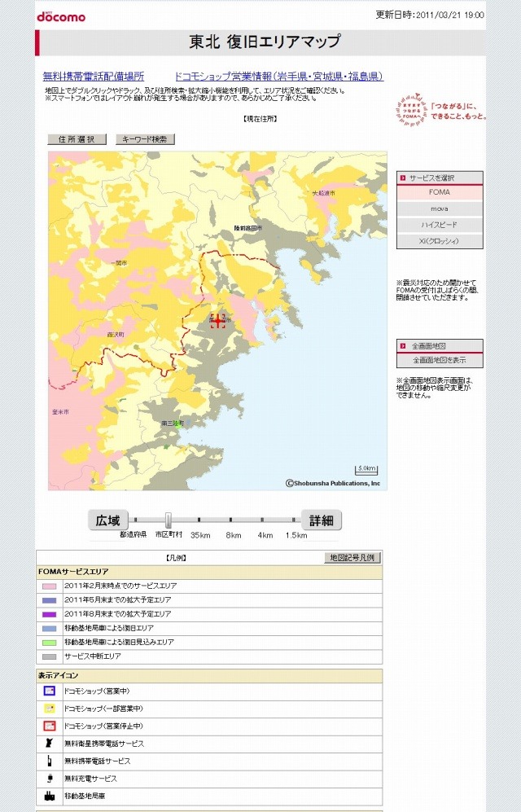The width and height of the screenshot is (521, 812).
Task: Select the mova service option
Action: (440, 208)
